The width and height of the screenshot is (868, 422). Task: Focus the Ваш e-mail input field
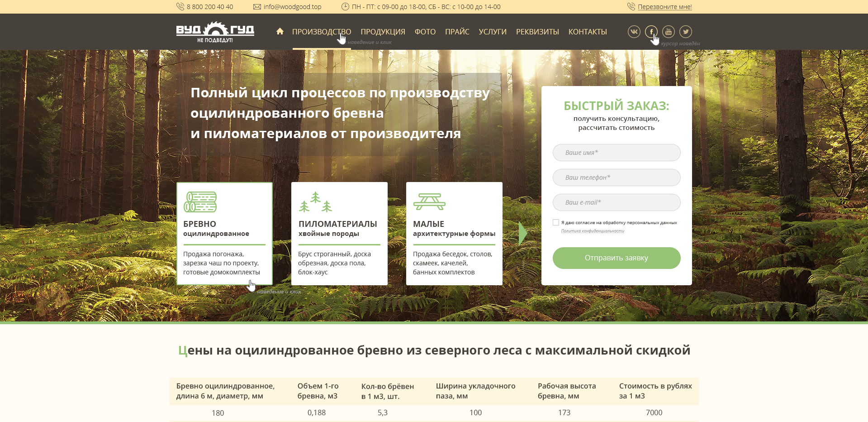pyautogui.click(x=617, y=202)
